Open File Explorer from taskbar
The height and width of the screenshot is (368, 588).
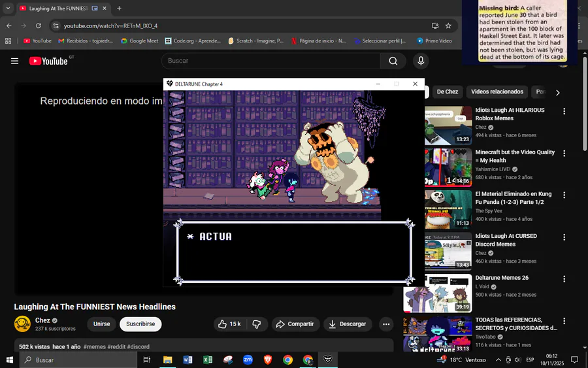coord(168,360)
